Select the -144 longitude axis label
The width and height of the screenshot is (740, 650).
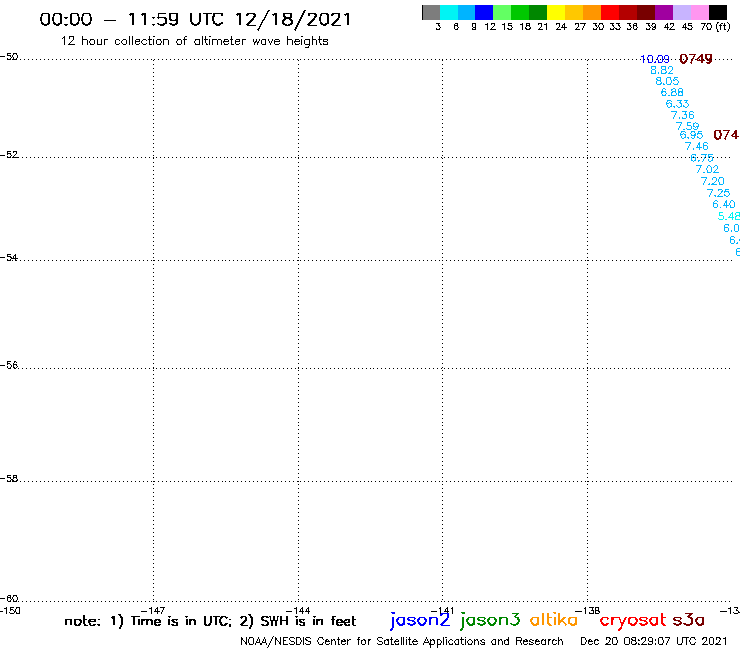point(298,611)
